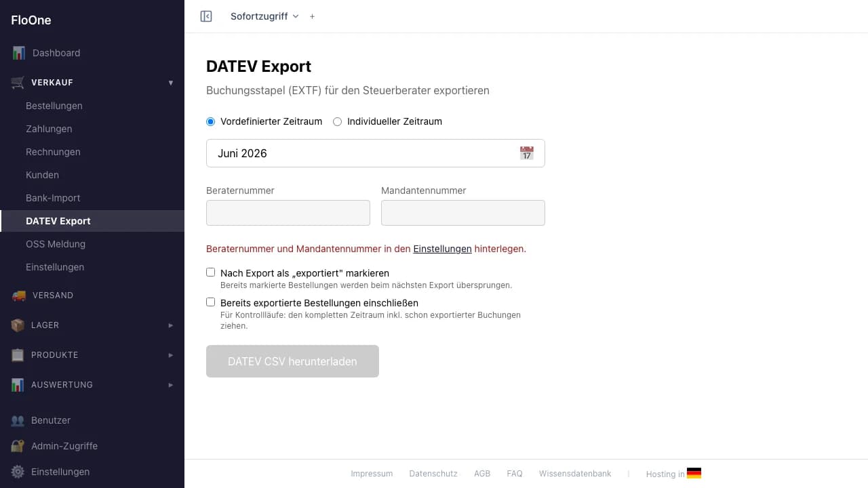Collapse the Verkauf section arrow
The image size is (868, 488).
[x=171, y=83]
